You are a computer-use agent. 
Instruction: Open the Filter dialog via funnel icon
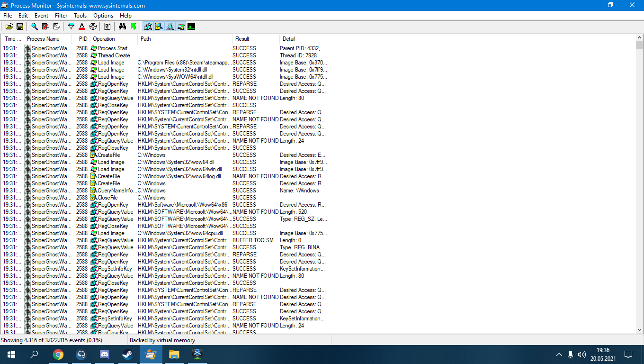(71, 27)
